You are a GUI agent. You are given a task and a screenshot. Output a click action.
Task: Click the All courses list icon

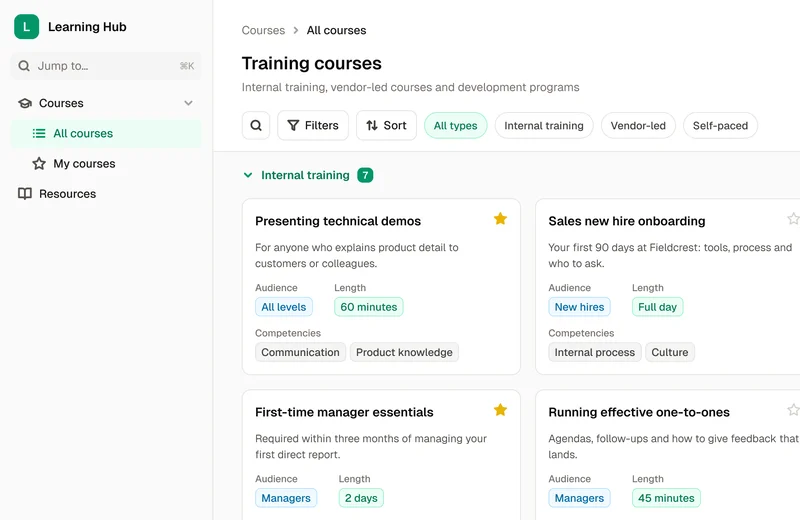tap(39, 133)
